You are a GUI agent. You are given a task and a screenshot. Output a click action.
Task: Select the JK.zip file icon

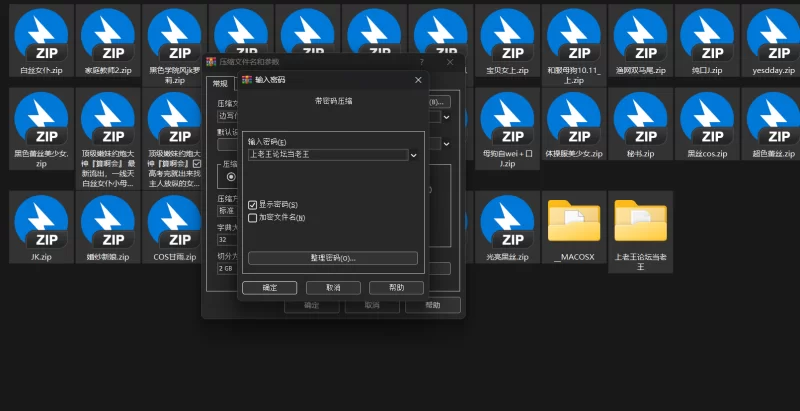(x=41, y=222)
